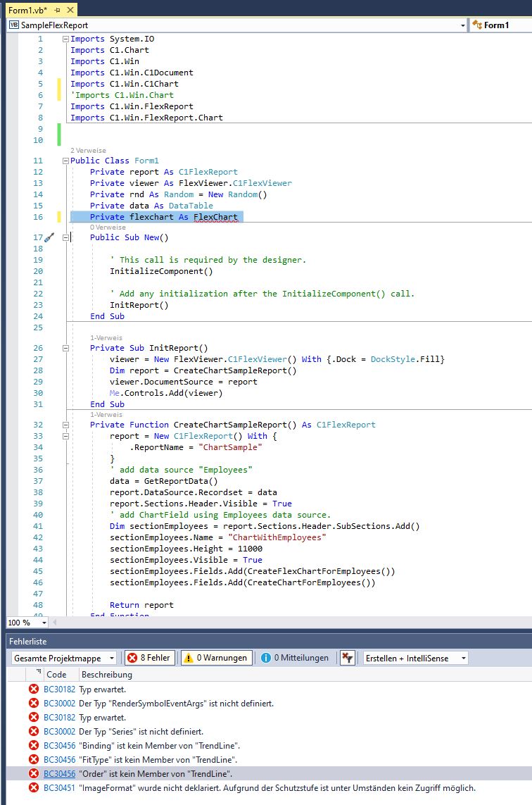Toggle the 8 Fehler filter button
The height and width of the screenshot is (805, 532).
[150, 658]
